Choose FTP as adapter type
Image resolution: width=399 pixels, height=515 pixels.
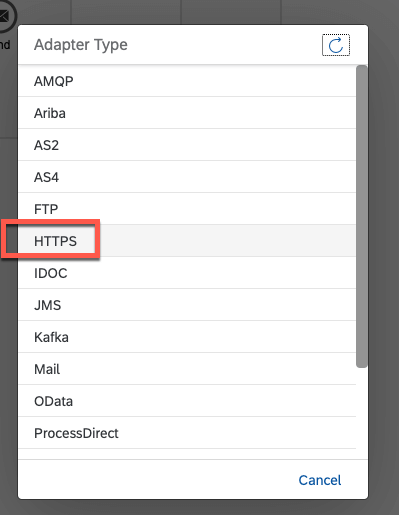tap(187, 209)
